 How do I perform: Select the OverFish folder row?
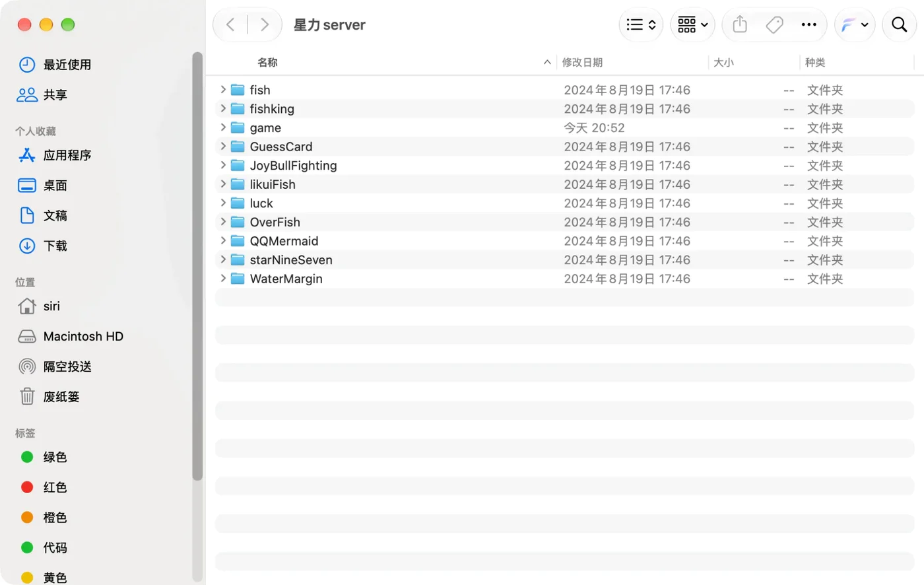tap(564, 222)
